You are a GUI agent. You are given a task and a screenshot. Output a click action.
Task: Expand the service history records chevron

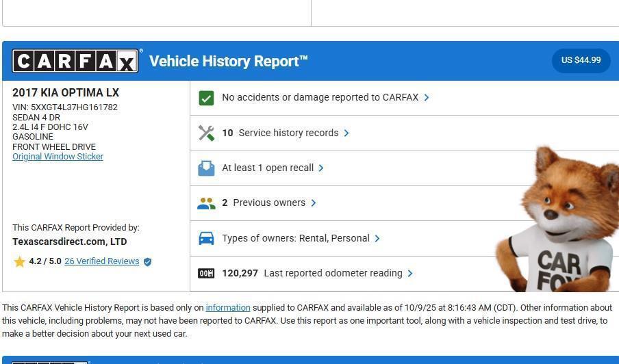coord(346,133)
